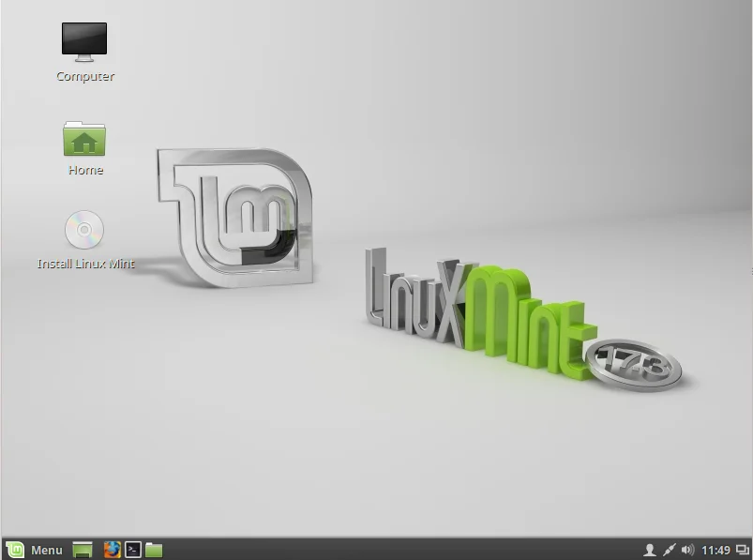Viewport: 753px width, 560px height.
Task: Select the Computer icon label text
Action: (85, 76)
